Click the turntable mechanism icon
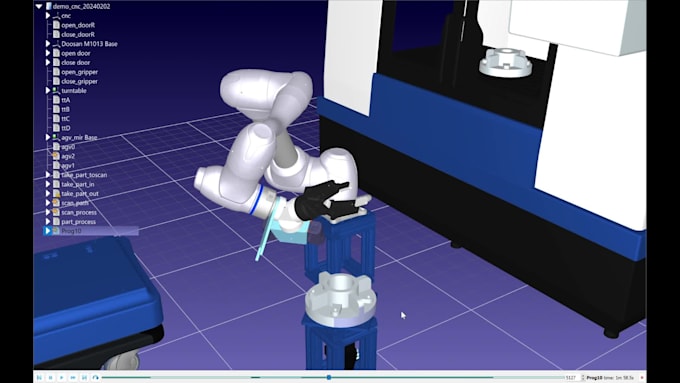Viewport: 680px width, 383px height. (x=56, y=91)
